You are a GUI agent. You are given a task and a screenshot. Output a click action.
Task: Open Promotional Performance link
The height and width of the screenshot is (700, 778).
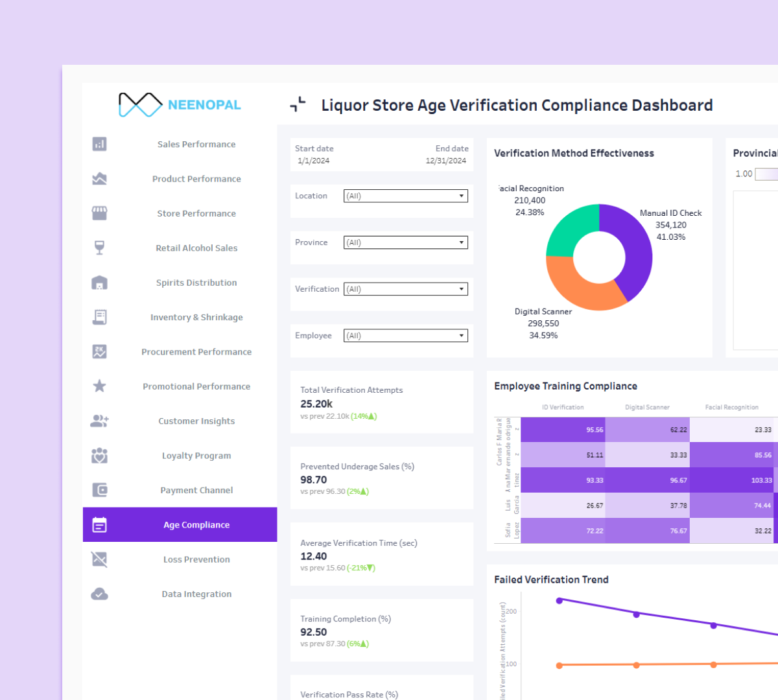[x=196, y=386]
